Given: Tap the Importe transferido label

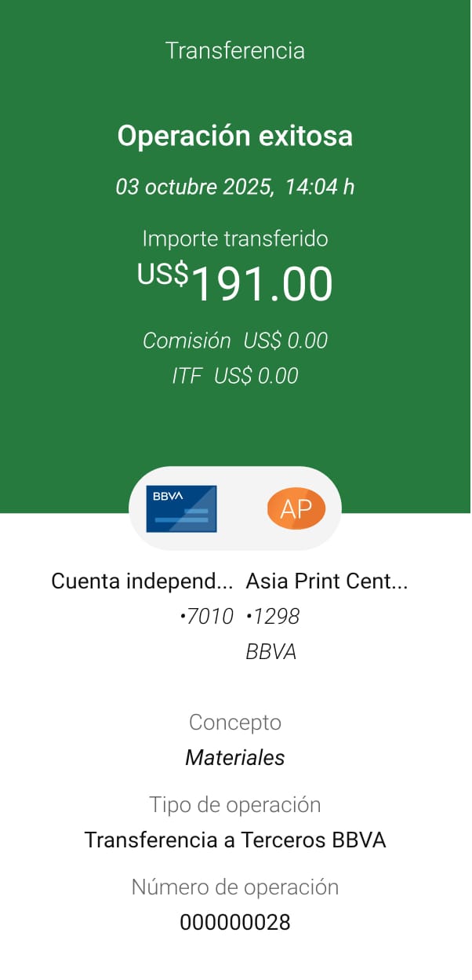Looking at the screenshot, I should (x=235, y=239).
